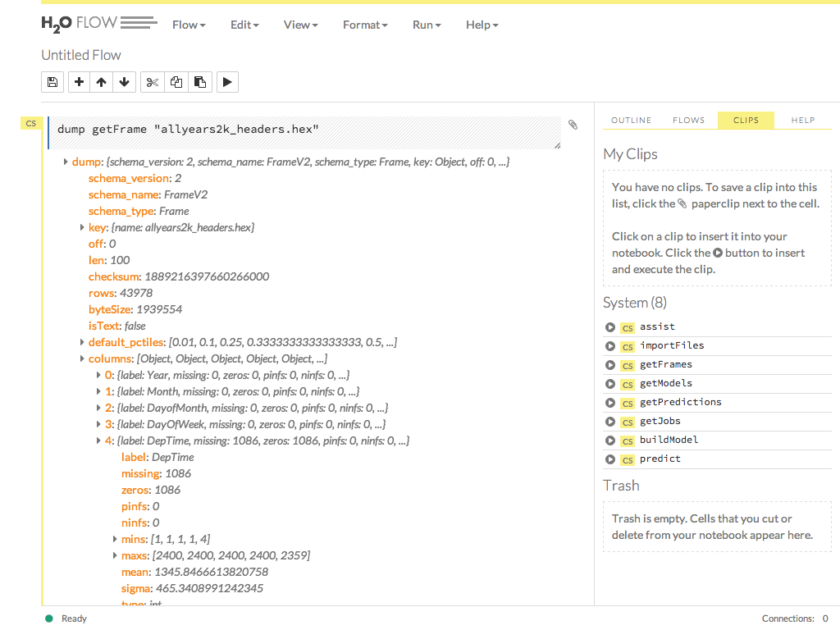The image size is (840, 630).
Task: Move cell down with down arrow icon
Action: point(124,82)
